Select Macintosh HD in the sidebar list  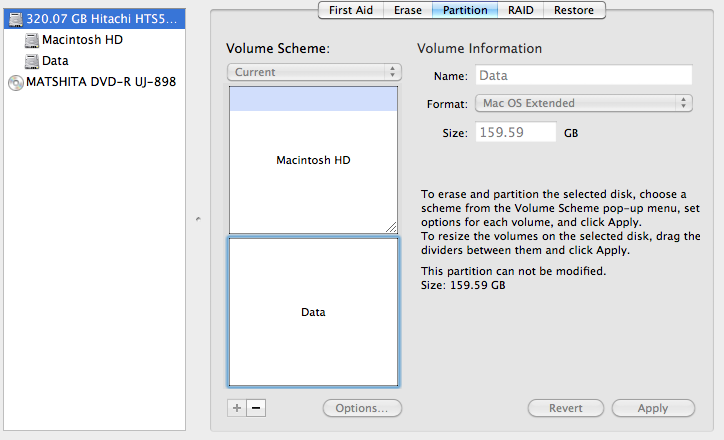(95, 40)
